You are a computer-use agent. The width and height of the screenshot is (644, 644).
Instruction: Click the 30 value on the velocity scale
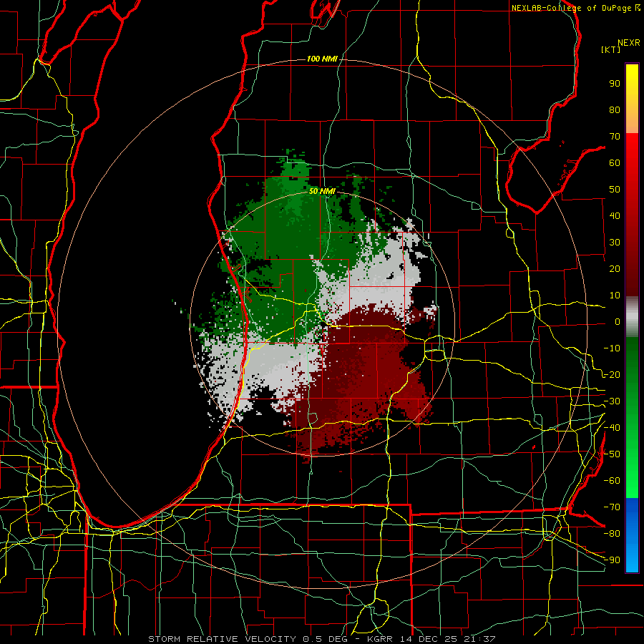615,243
